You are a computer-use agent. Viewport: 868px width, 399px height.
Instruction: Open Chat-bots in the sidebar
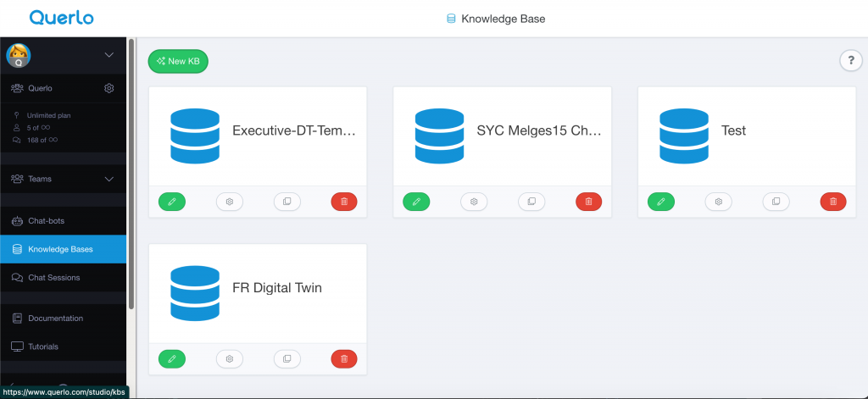[x=46, y=221]
